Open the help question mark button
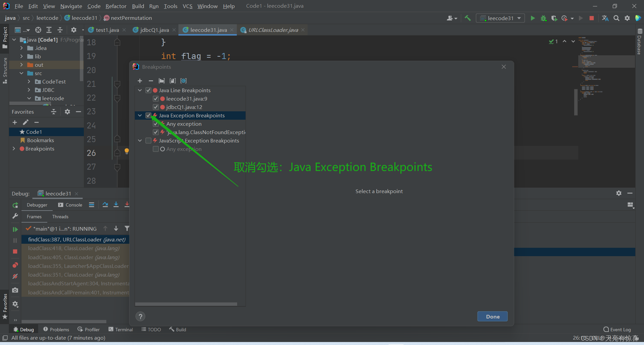644x345 pixels. click(x=141, y=317)
